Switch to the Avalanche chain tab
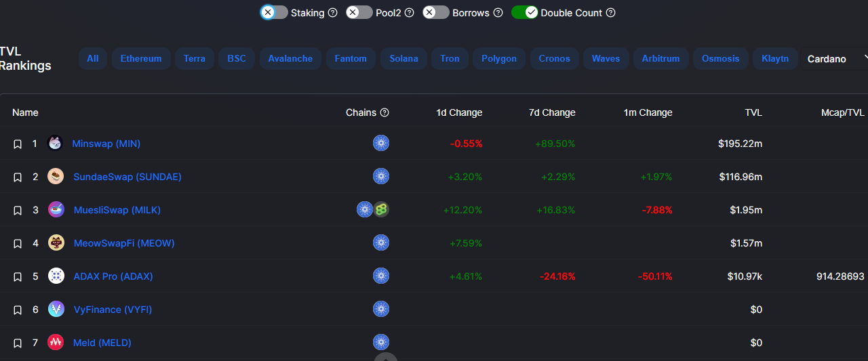This screenshot has width=868, height=361. [290, 59]
